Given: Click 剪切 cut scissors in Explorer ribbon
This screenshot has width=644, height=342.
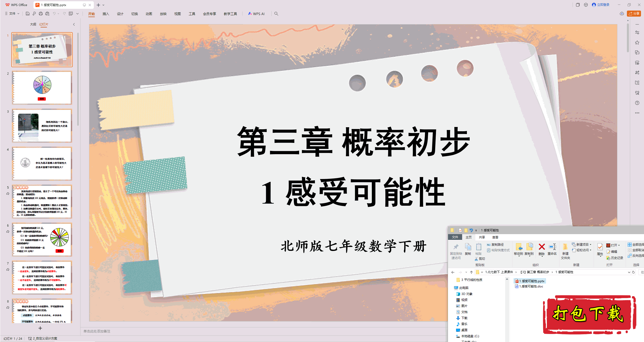Looking at the screenshot, I should coord(480,259).
